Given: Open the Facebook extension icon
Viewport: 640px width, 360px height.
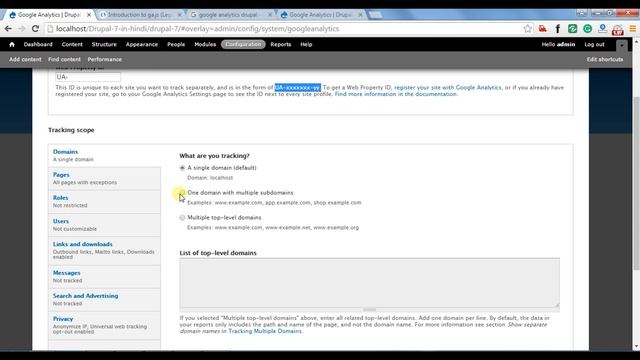Looking at the screenshot, I should click(558, 29).
